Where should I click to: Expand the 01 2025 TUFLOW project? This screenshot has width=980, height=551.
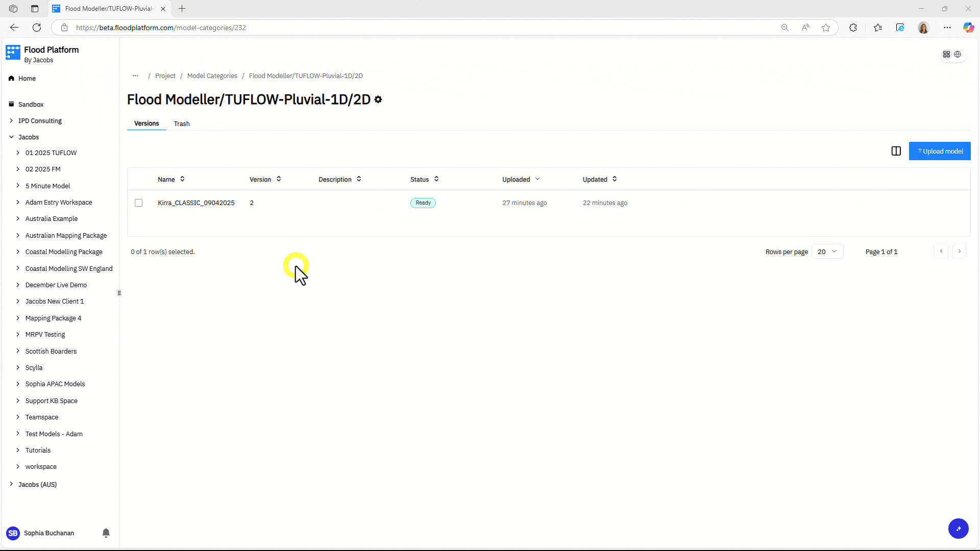click(x=18, y=153)
